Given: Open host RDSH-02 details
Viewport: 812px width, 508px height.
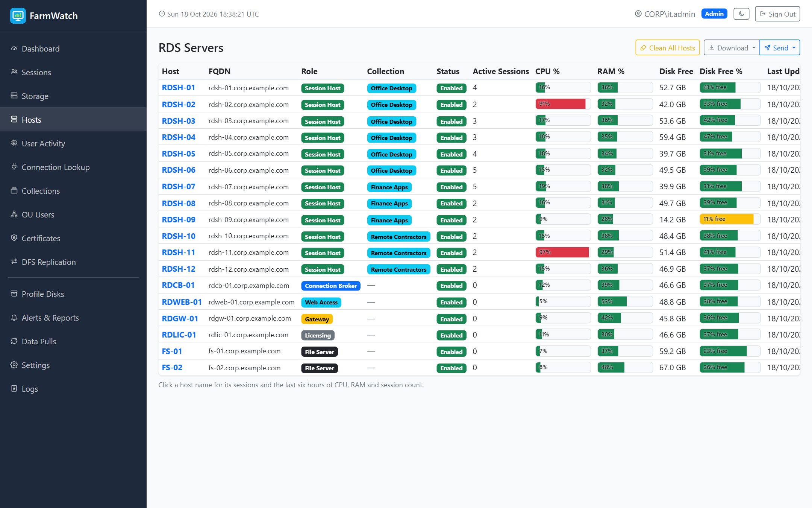Looking at the screenshot, I should click(179, 104).
